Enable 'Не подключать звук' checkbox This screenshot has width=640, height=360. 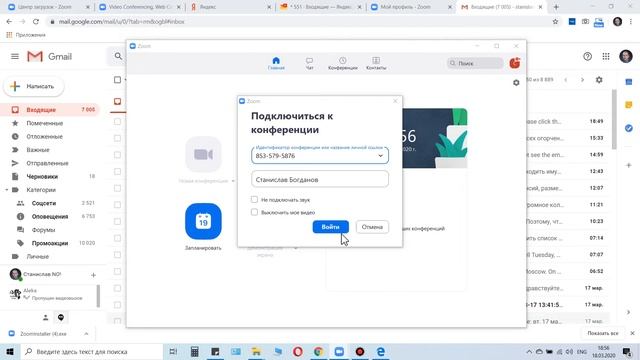point(254,200)
